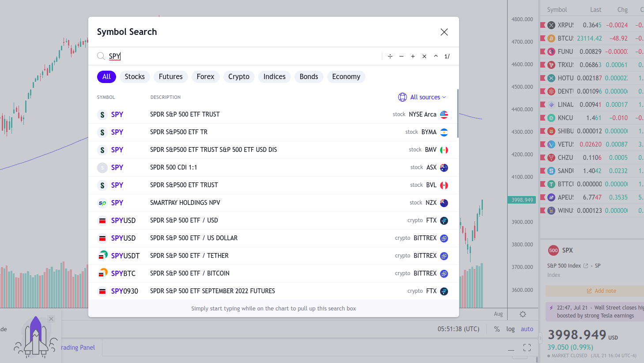Click the plus operator in search bar
Viewport: 644px width, 363px height.
[413, 56]
